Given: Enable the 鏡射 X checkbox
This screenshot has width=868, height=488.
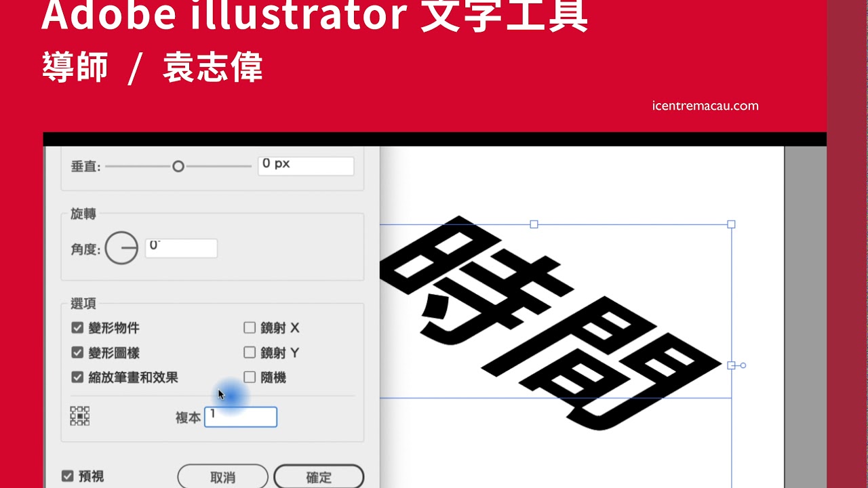Looking at the screenshot, I should pos(250,328).
